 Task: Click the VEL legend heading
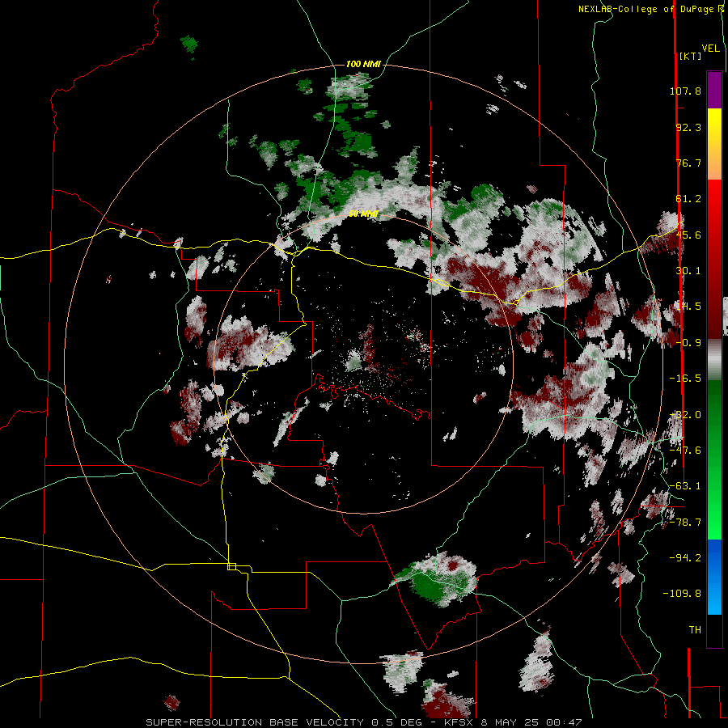710,48
